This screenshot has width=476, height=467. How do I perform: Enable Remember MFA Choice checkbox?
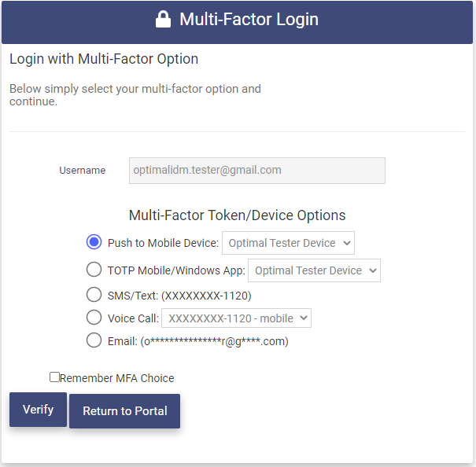54,377
